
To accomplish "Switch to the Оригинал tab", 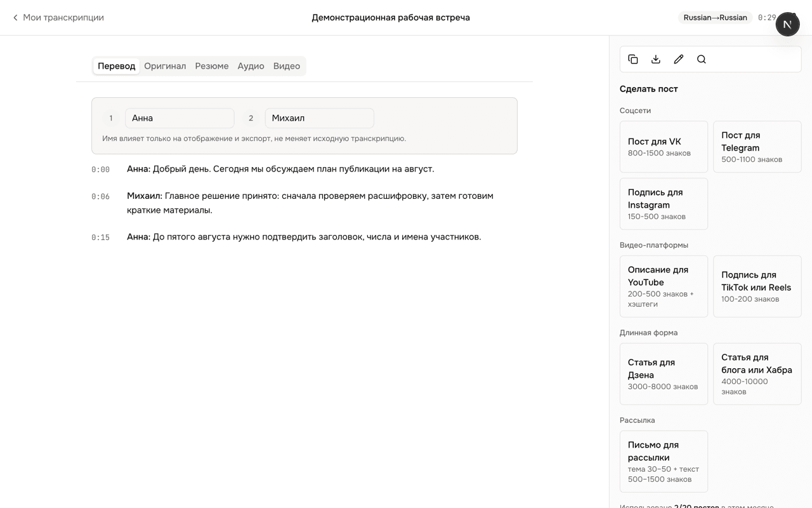I will point(165,66).
